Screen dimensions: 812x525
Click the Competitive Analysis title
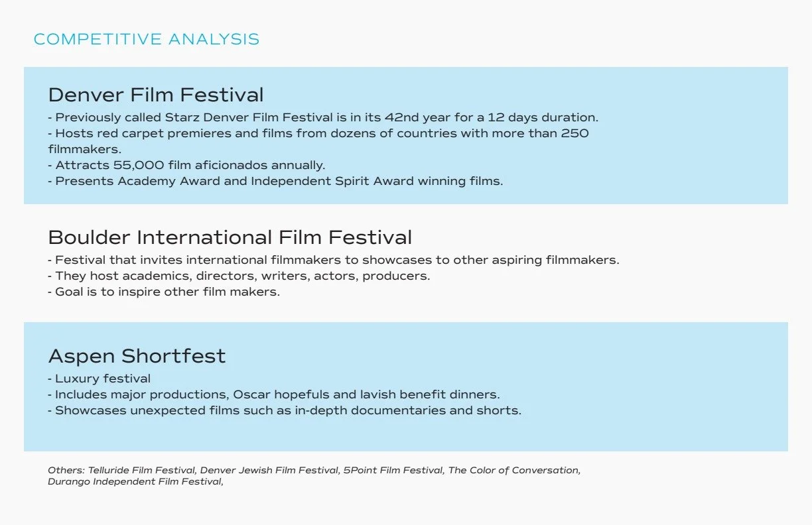[147, 39]
